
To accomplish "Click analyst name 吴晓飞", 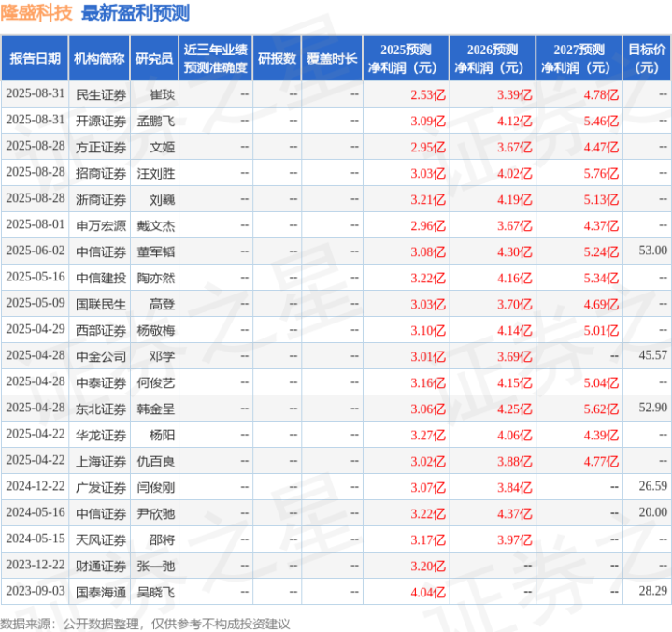I will coord(155,593).
